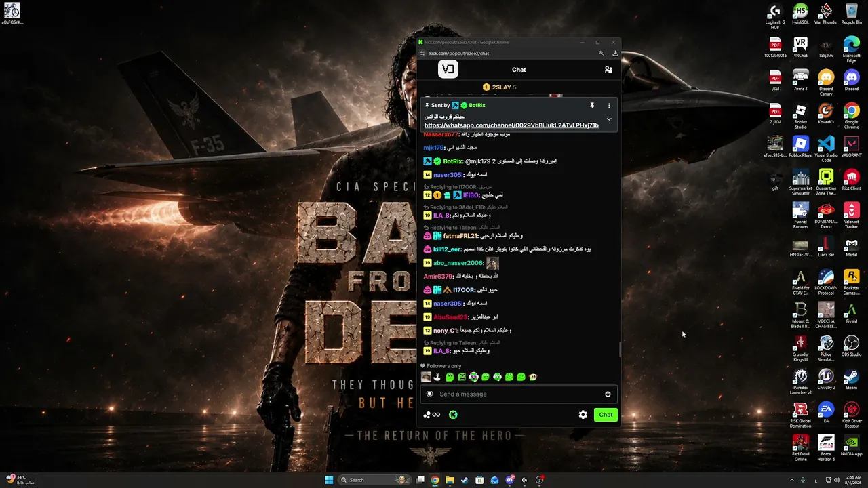Click the Send a message field

519,394
